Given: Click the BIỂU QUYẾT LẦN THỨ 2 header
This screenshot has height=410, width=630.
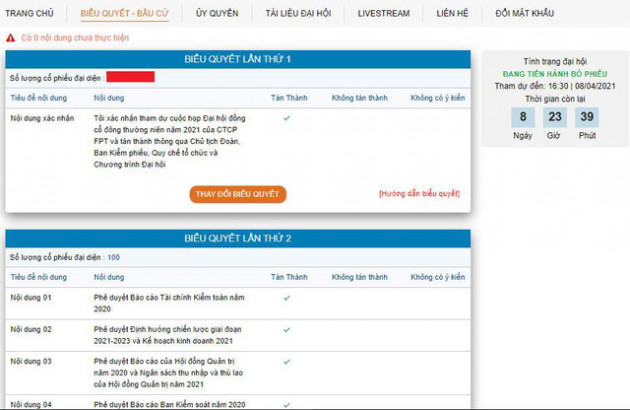Looking at the screenshot, I should (x=238, y=239).
